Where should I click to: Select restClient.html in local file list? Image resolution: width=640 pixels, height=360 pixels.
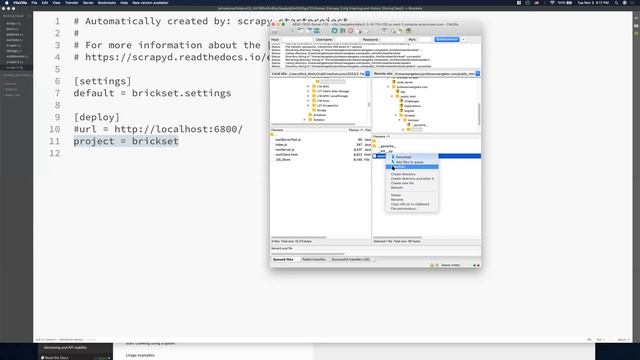[x=287, y=155]
